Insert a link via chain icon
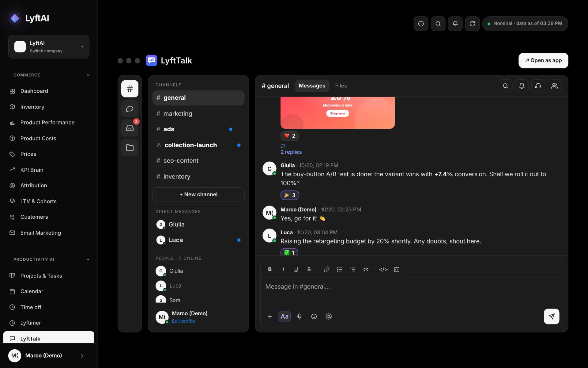Screen dimensions: 588x368 click(x=326, y=269)
